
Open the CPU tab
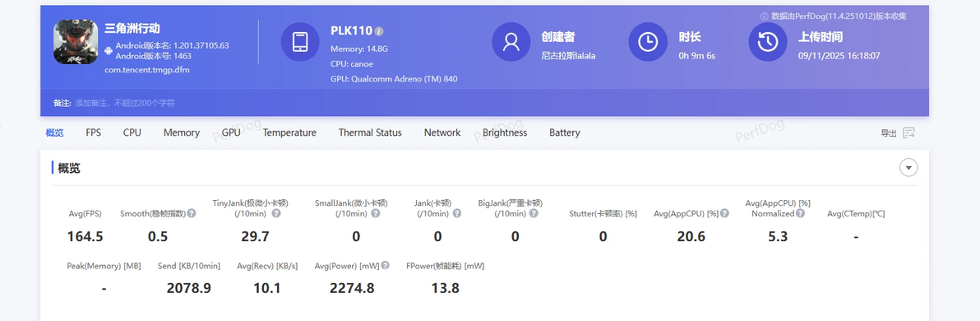132,133
